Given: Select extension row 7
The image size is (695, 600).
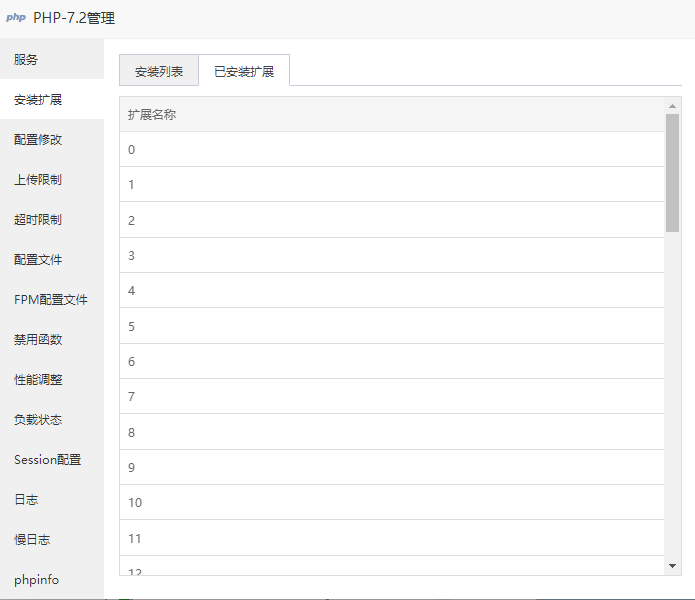Looking at the screenshot, I should pos(392,396).
